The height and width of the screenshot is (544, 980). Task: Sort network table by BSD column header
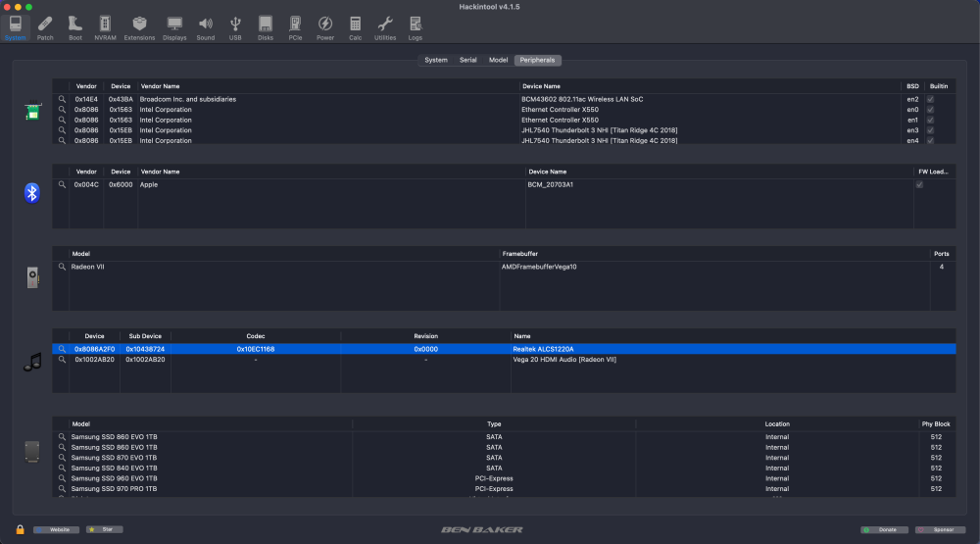pos(912,86)
